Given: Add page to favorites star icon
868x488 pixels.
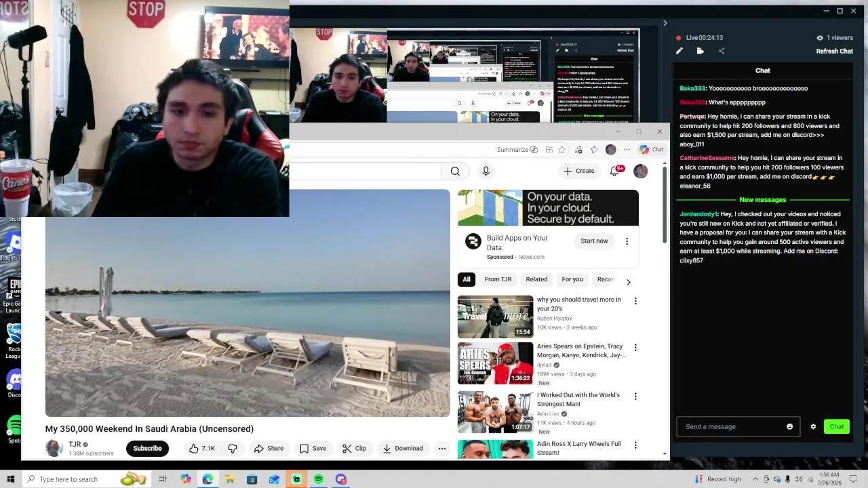Looking at the screenshot, I should [x=561, y=150].
